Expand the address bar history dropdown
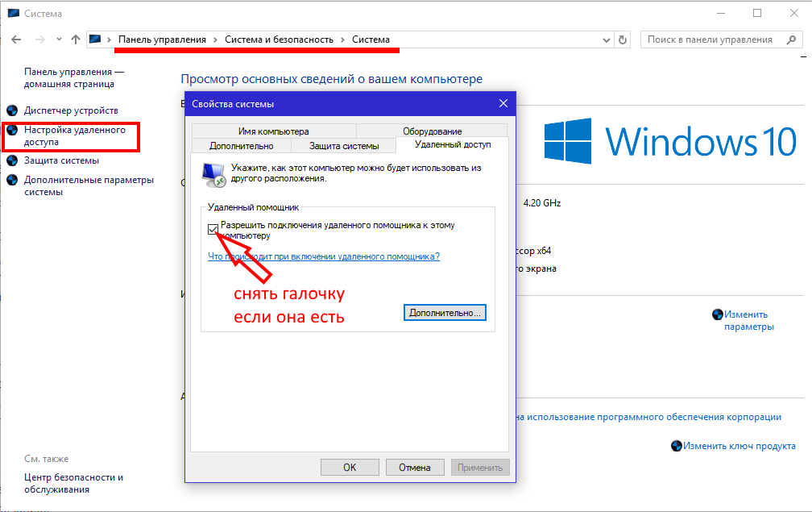 [x=607, y=40]
